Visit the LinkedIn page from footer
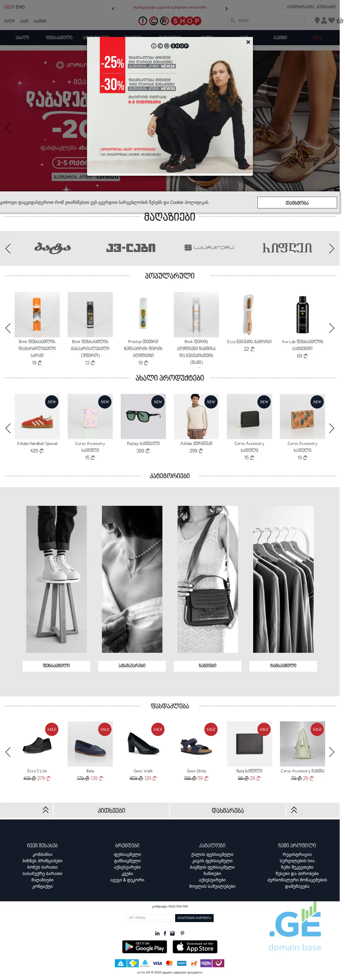Image resolution: width=345 pixels, height=980 pixels. [157, 933]
